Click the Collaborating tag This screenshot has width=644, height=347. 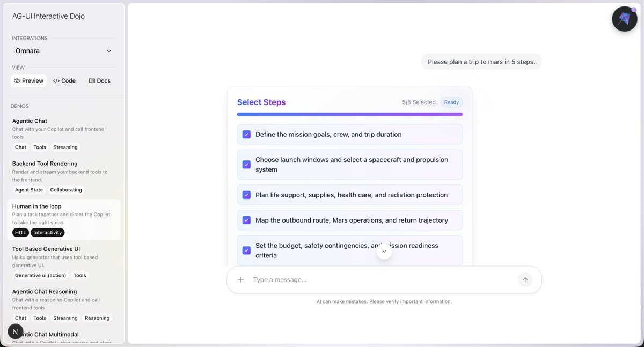coord(66,190)
